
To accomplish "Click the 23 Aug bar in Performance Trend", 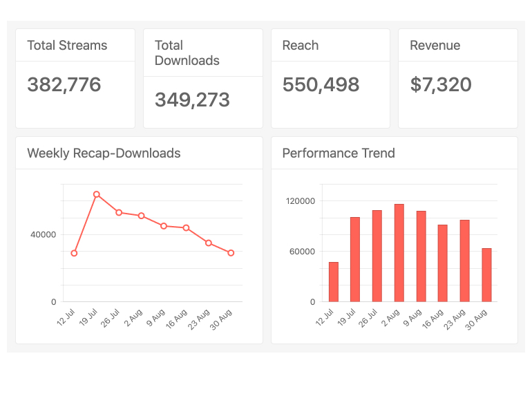I will tap(464, 261).
